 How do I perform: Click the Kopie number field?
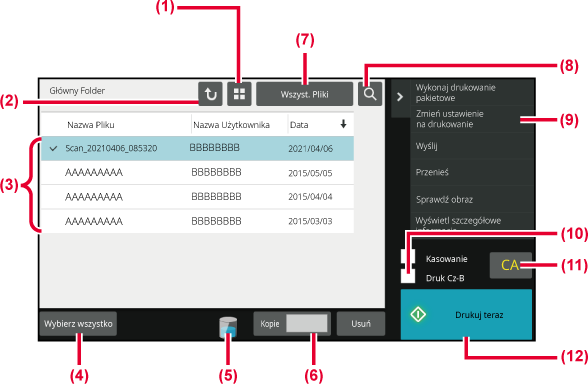pyautogui.click(x=307, y=324)
